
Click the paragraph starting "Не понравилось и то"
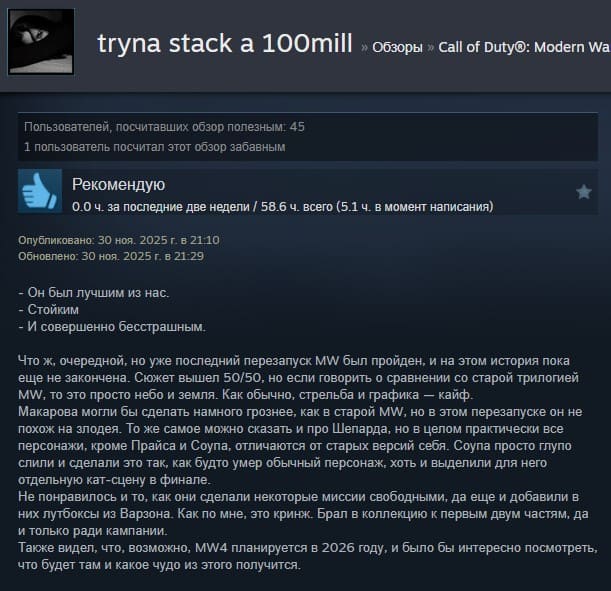pyautogui.click(x=303, y=513)
